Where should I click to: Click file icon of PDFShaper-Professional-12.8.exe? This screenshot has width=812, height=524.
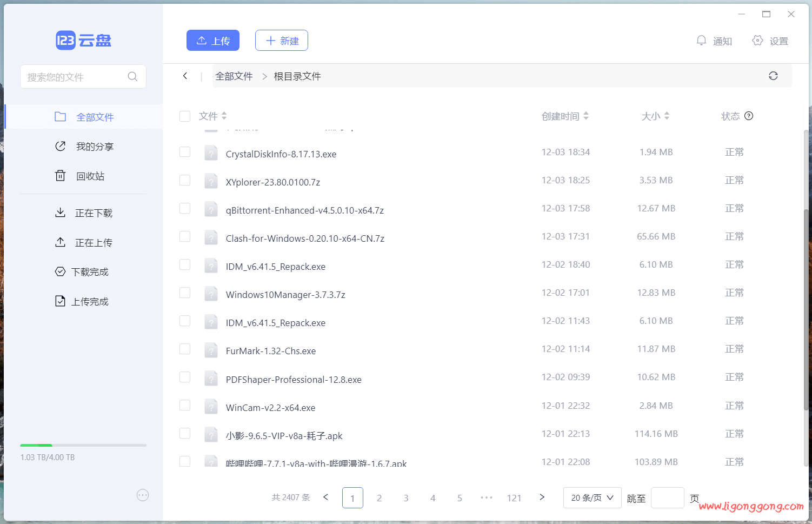[211, 379]
